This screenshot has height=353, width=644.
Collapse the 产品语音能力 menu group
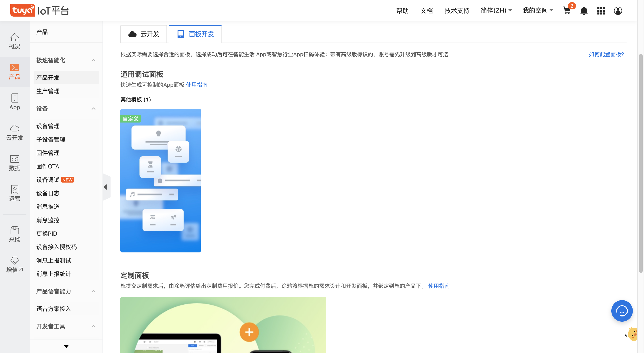[93, 291]
